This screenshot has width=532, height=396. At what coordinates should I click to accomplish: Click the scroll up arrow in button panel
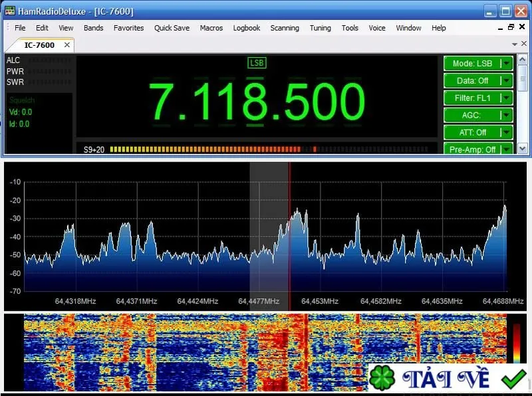[x=523, y=60]
